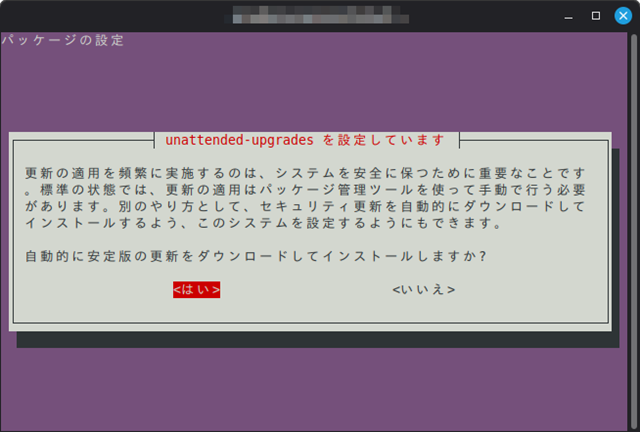This screenshot has width=640, height=432.
Task: Click gray space between はい and いいえ
Action: (305, 289)
